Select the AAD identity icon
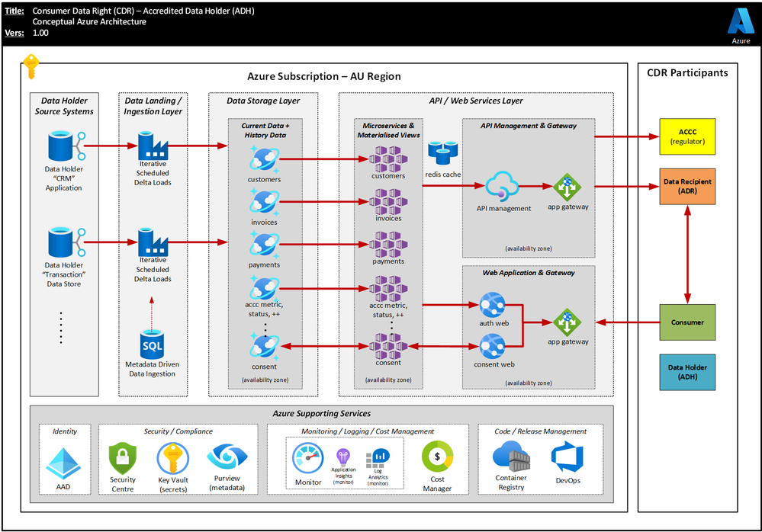 coord(63,463)
